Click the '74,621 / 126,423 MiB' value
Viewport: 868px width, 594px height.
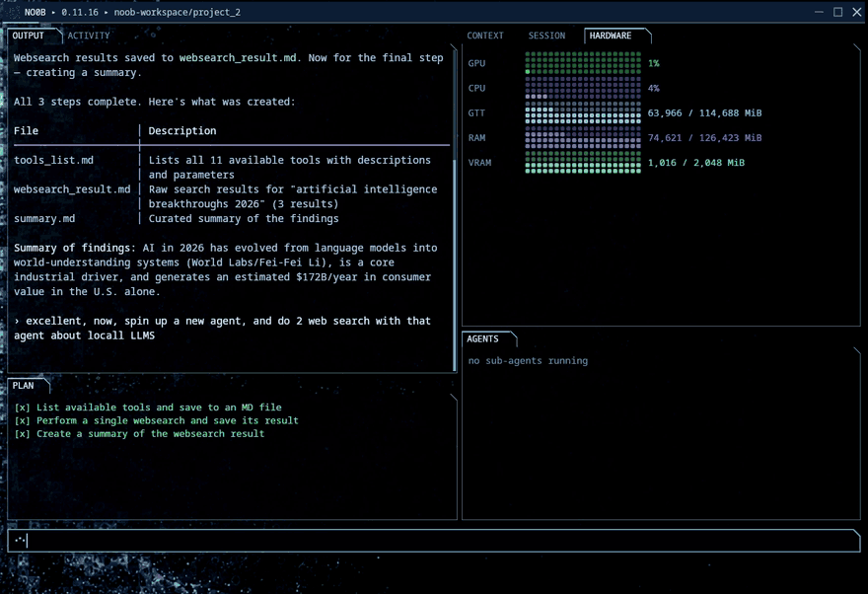704,138
